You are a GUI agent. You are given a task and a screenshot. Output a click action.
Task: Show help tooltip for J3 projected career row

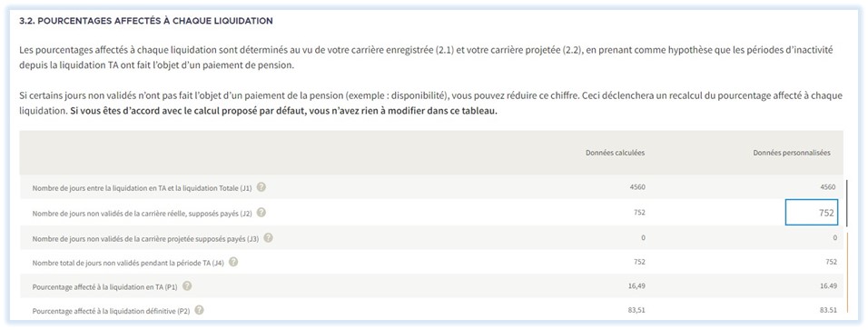click(268, 238)
